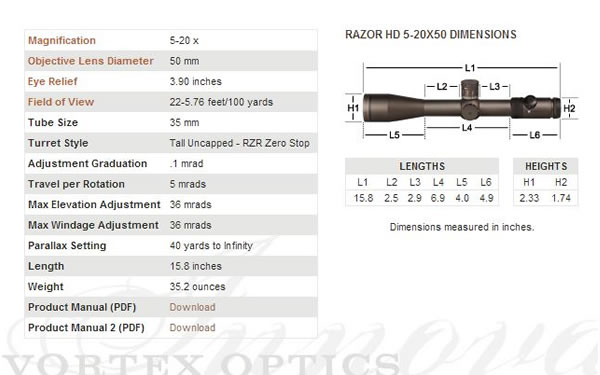
Task: Select the LENGTHS table header
Action: pos(422,166)
